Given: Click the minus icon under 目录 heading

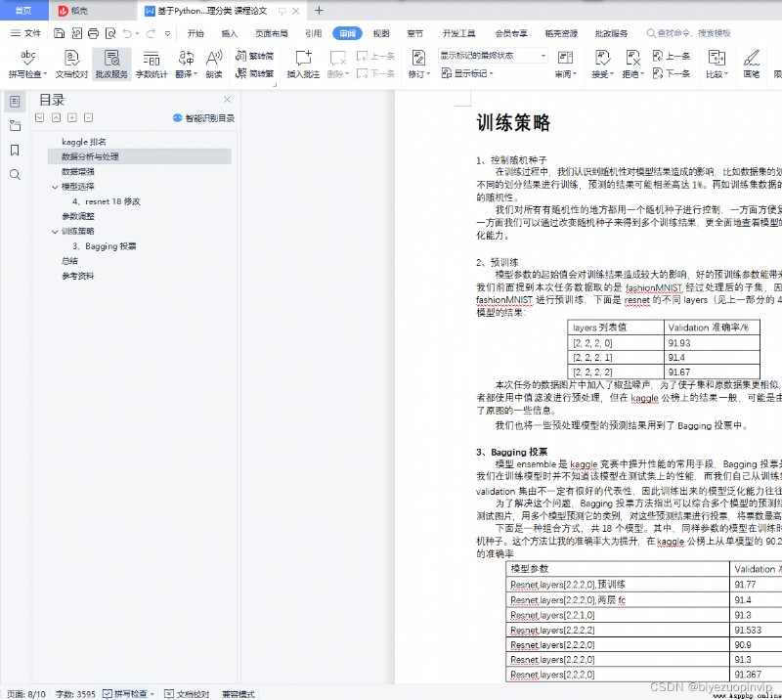Looking at the screenshot, I should click(88, 117).
